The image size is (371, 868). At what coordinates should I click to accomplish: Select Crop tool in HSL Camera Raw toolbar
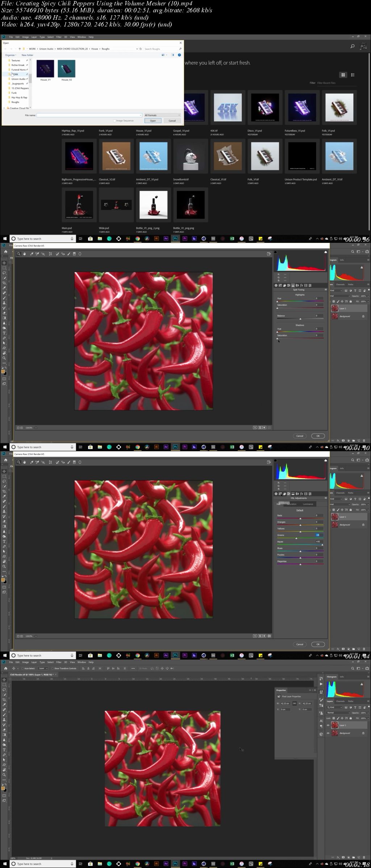point(50,462)
